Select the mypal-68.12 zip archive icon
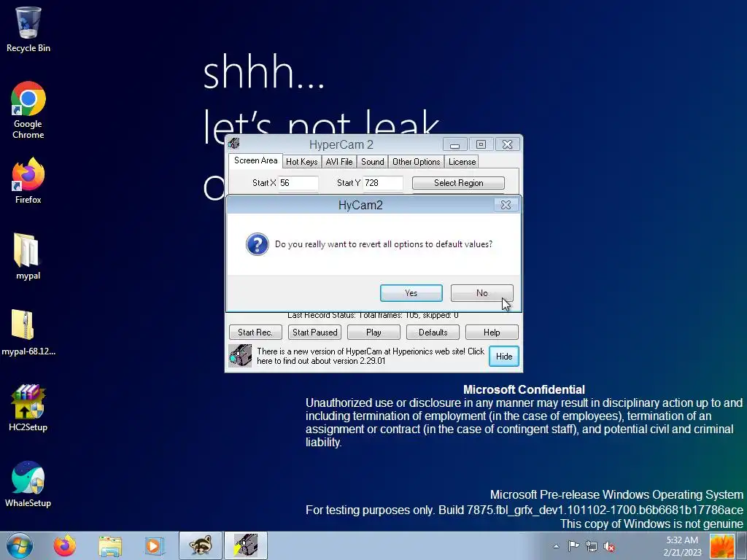Screen dimensions: 747x560 coord(28,332)
